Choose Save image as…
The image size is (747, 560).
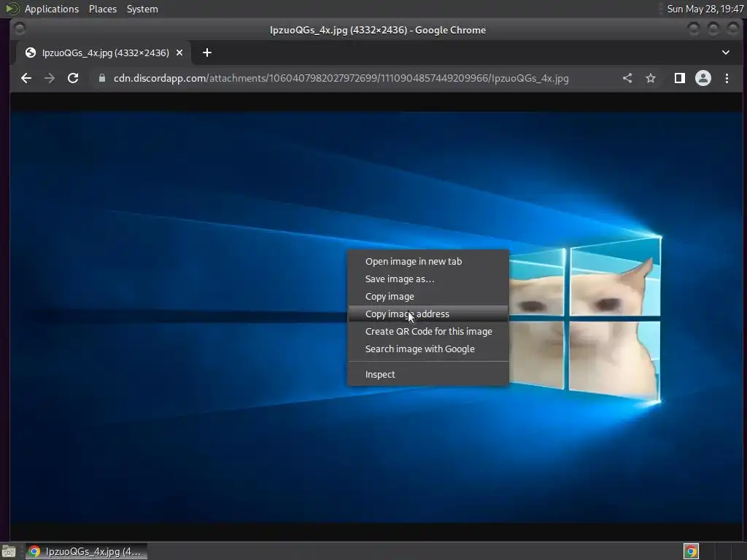(x=427, y=279)
